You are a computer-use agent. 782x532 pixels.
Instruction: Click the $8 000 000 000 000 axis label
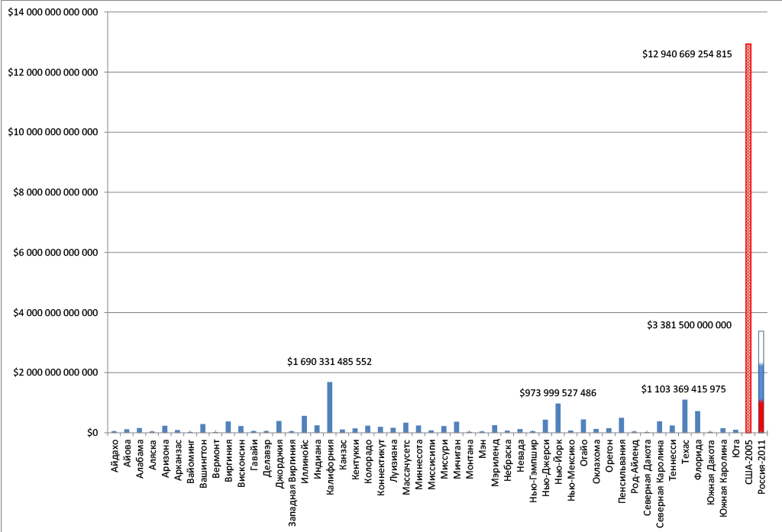click(x=53, y=192)
